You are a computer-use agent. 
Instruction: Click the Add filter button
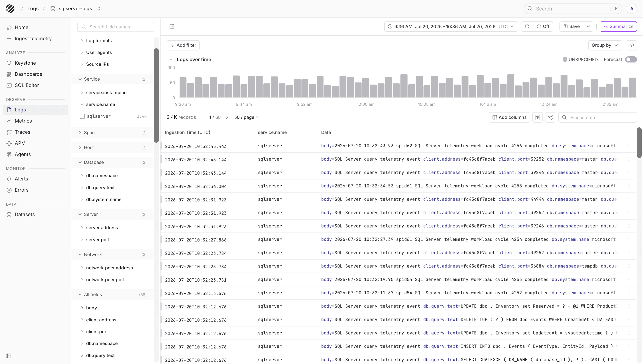coord(183,45)
